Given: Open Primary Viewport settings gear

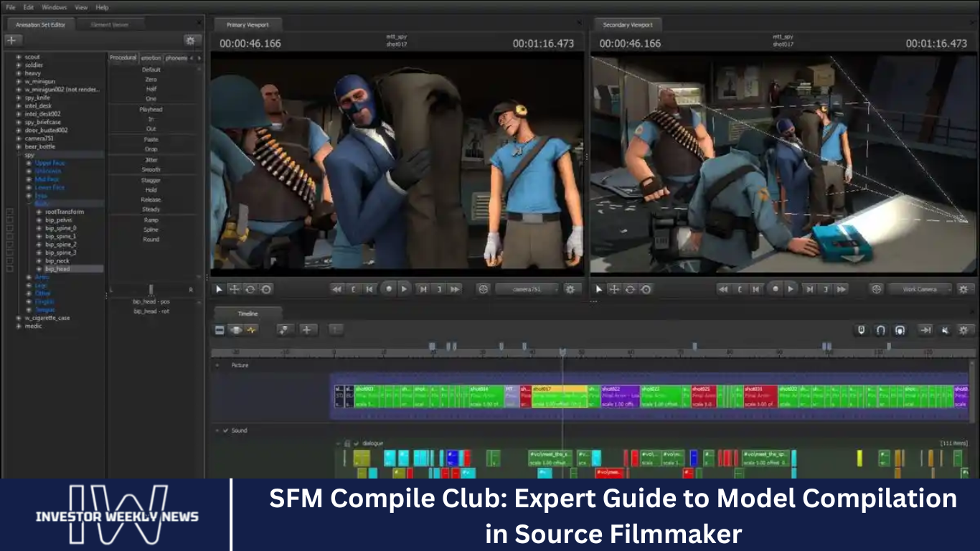Looking at the screenshot, I should coord(570,289).
